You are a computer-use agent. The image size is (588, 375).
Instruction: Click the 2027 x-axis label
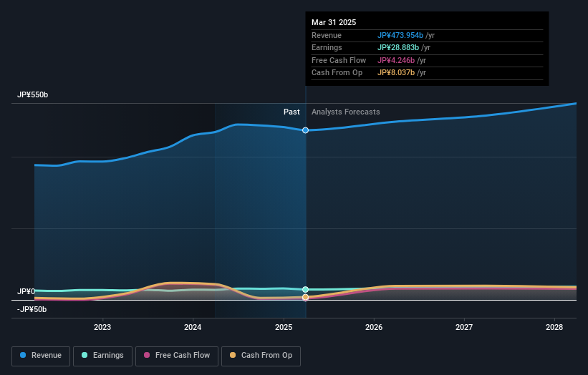pyautogui.click(x=464, y=327)
